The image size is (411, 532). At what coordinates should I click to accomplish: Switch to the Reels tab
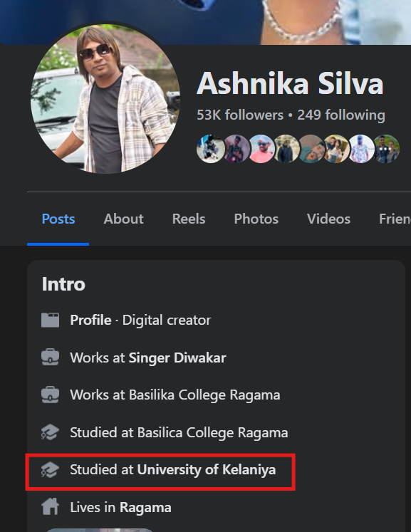(x=189, y=219)
